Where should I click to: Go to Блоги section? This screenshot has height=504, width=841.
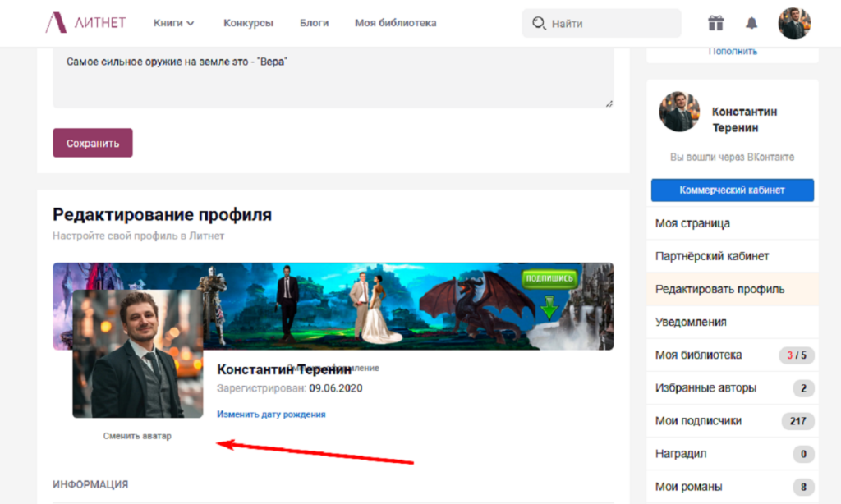click(x=314, y=23)
